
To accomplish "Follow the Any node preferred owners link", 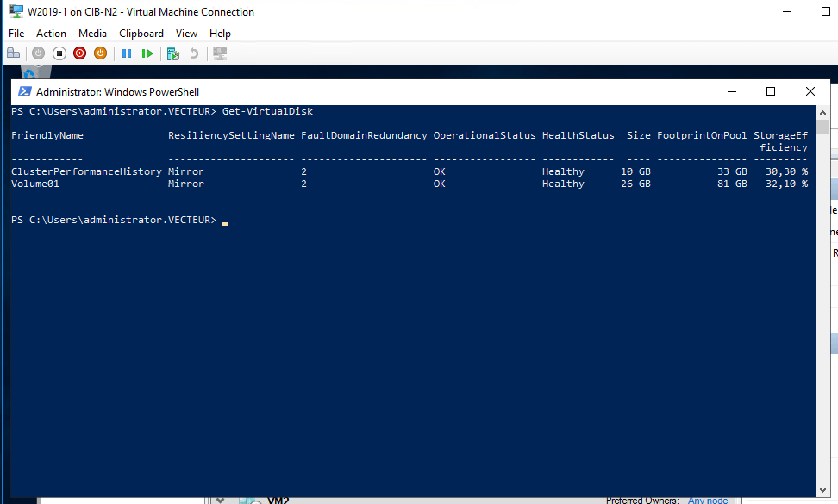I will point(708,500).
